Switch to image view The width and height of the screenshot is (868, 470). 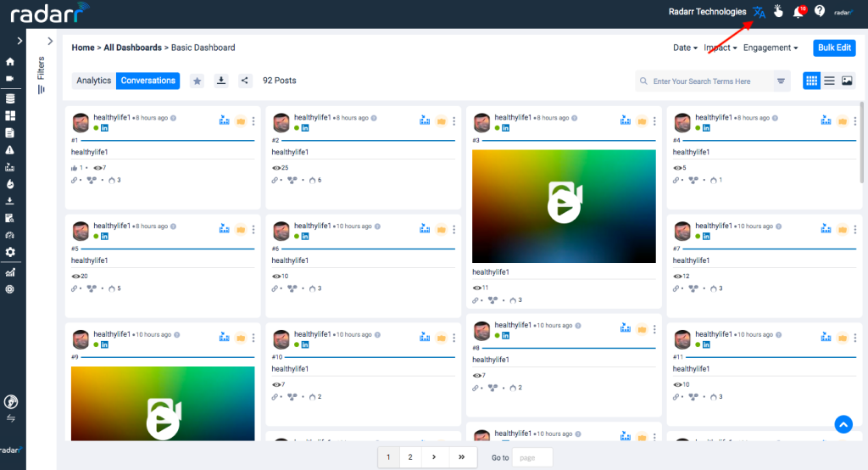coord(847,81)
